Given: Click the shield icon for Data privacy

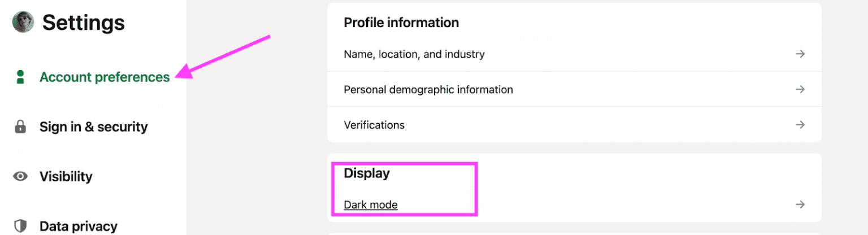Looking at the screenshot, I should [x=21, y=227].
